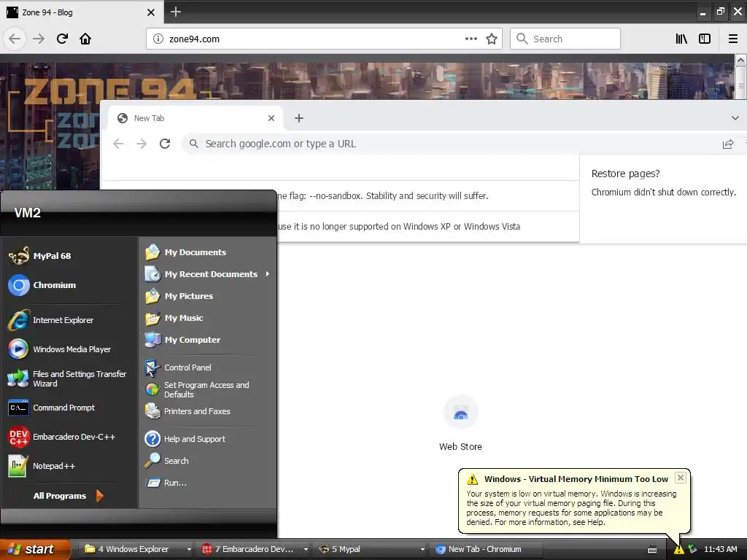Close the Virtual Memory balloon notification

(681, 478)
